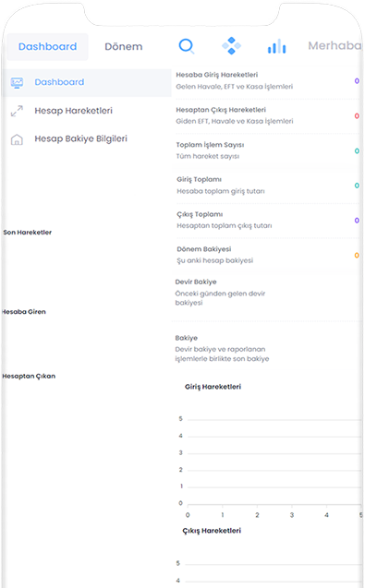Viewport: 365px width, 588px height.
Task: Select the Çıkış Toplamı summary row
Action: click(266, 220)
